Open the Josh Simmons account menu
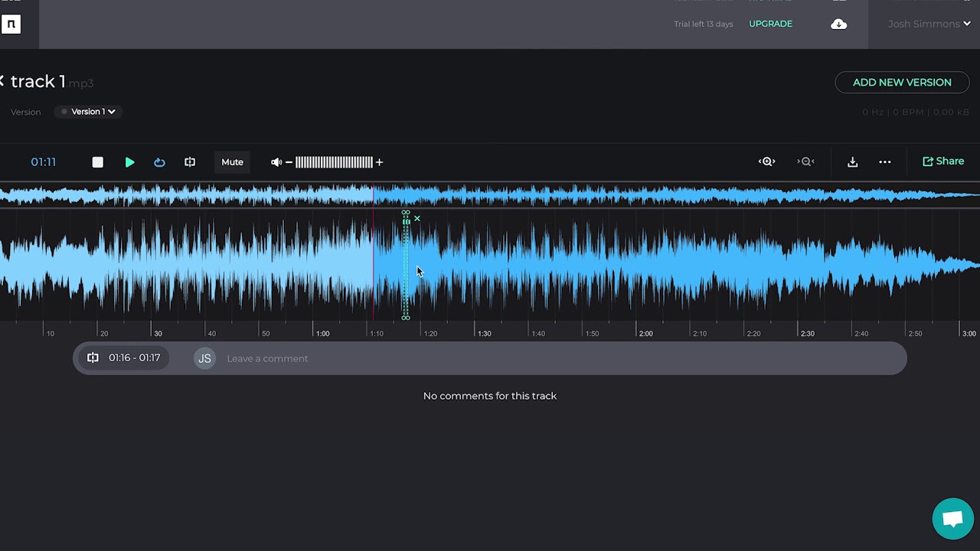The image size is (980, 551). [929, 24]
